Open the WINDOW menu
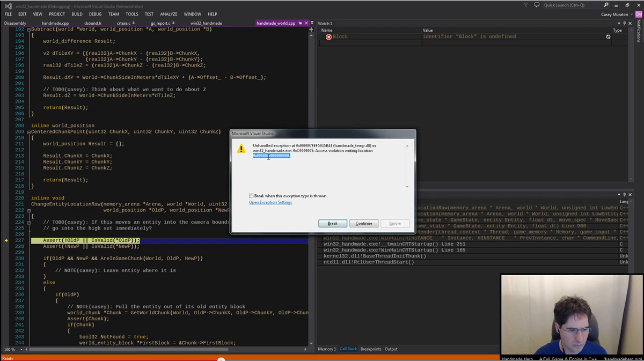Viewport: 644px width, 361px height. point(193,14)
